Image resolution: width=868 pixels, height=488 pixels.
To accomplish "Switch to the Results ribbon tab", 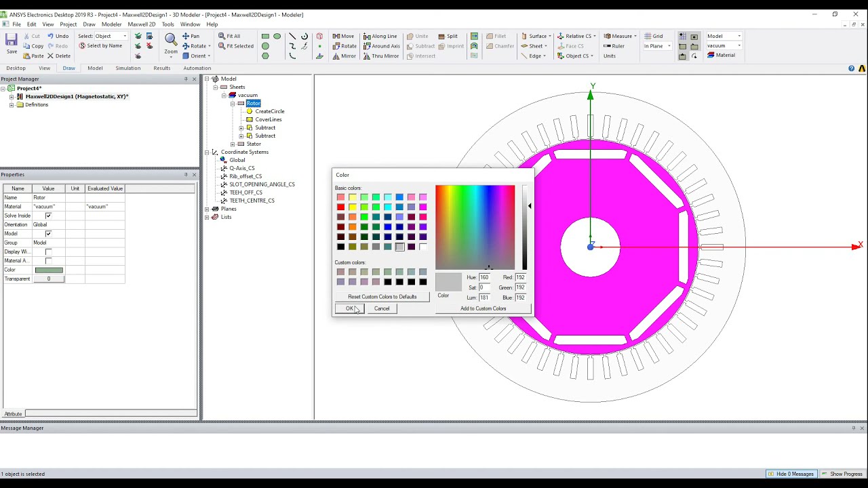I will click(161, 68).
